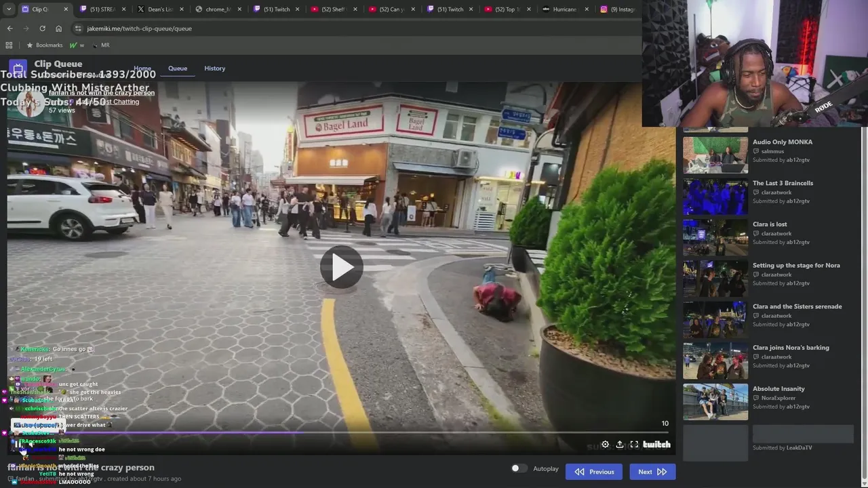Enter fullscreen with the player fullscreen icon
Screen dimensions: 868x488
[x=634, y=445]
